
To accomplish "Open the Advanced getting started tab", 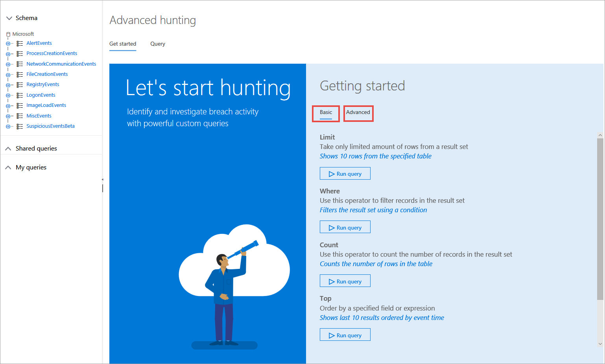I will coord(358,112).
